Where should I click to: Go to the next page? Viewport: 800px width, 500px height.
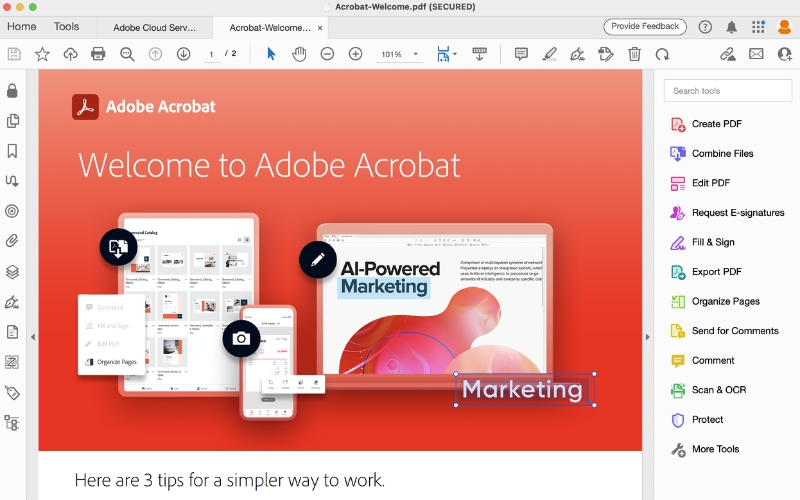pyautogui.click(x=183, y=54)
